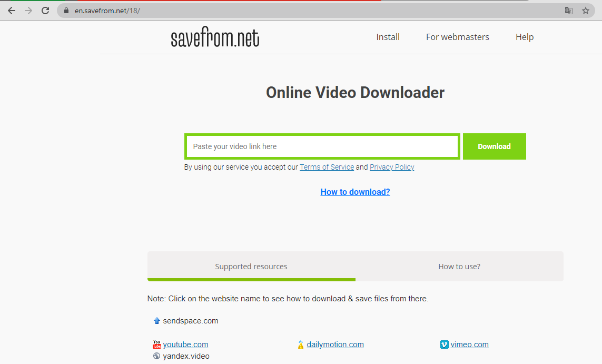Click the Online Video Downloader heading

[x=355, y=93]
